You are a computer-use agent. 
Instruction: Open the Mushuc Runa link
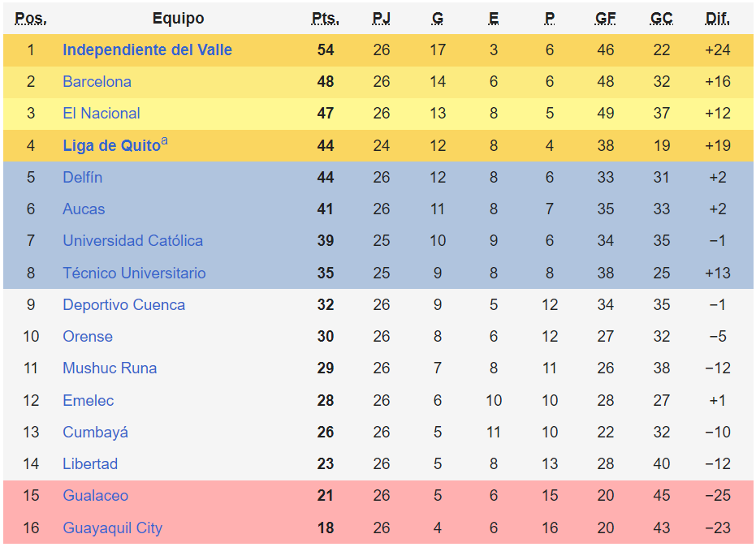(110, 368)
